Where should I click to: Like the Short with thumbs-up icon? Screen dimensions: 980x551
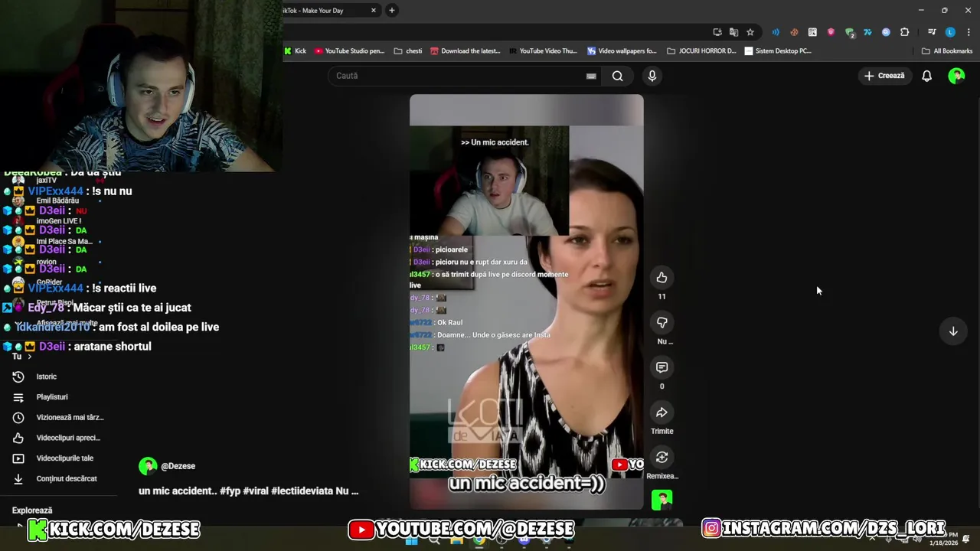tap(661, 278)
